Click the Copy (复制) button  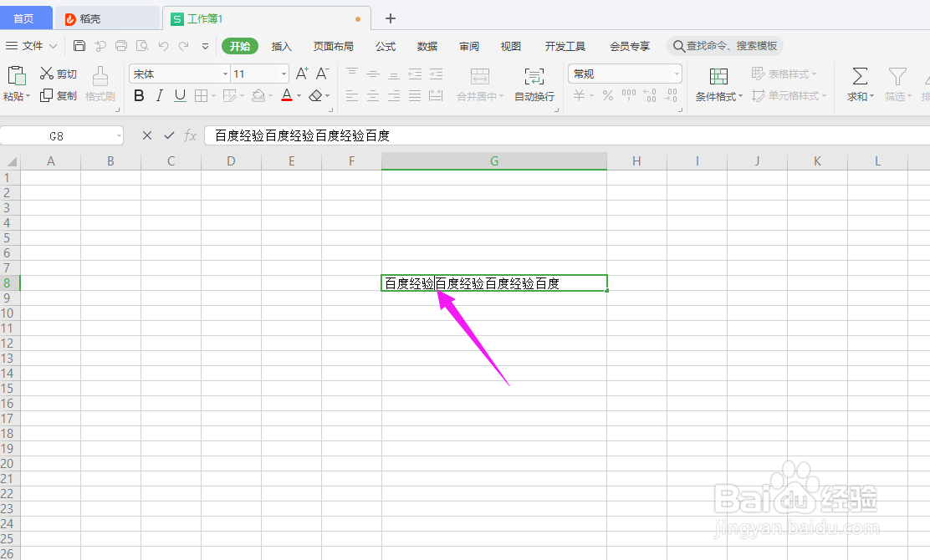tap(59, 95)
